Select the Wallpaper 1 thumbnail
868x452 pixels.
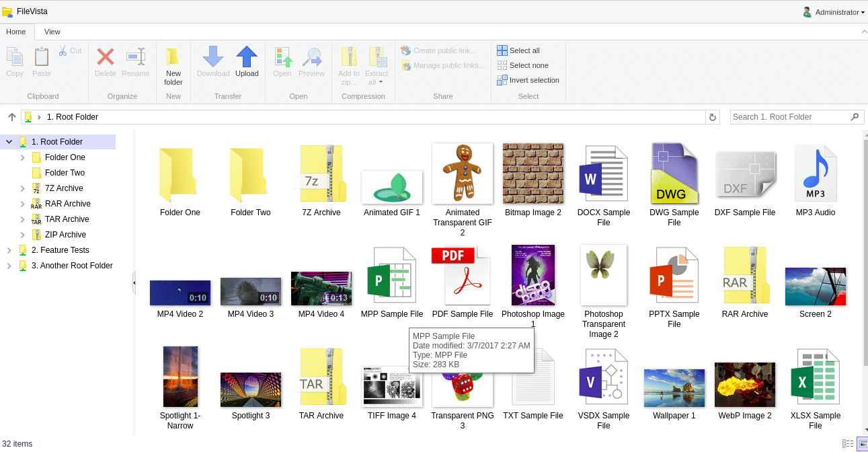(674, 388)
